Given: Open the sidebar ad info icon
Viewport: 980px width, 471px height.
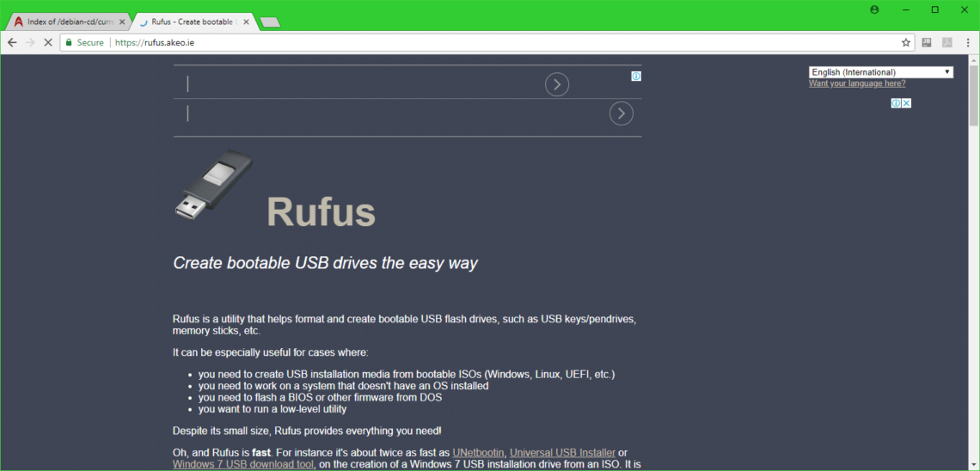Looking at the screenshot, I should click(896, 103).
